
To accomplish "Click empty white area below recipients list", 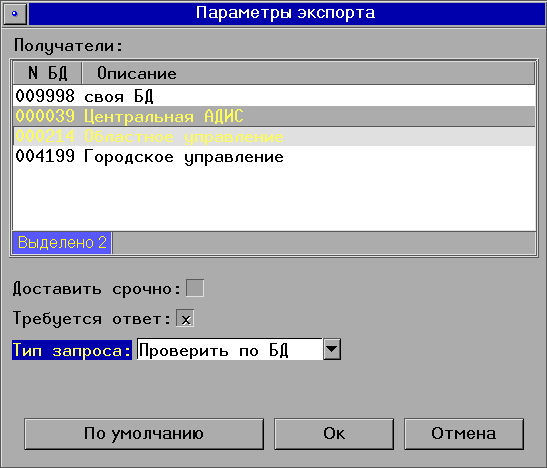I will 274,199.
